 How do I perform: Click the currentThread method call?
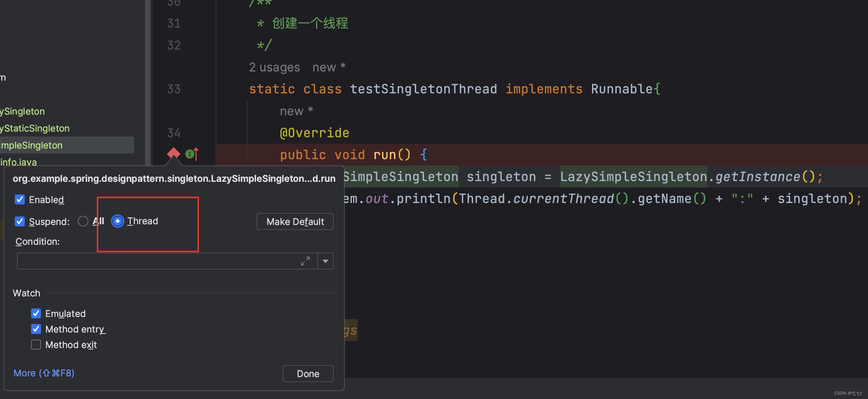click(563, 199)
